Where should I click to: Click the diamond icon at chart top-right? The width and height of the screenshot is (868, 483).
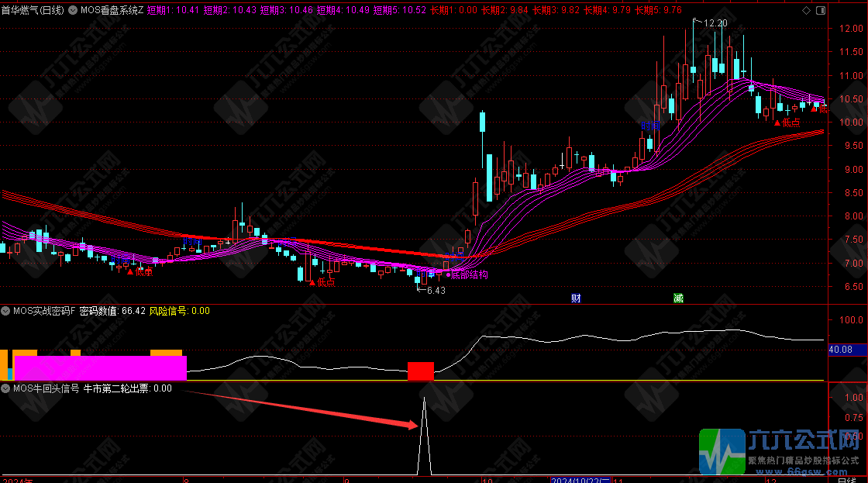tap(806, 10)
